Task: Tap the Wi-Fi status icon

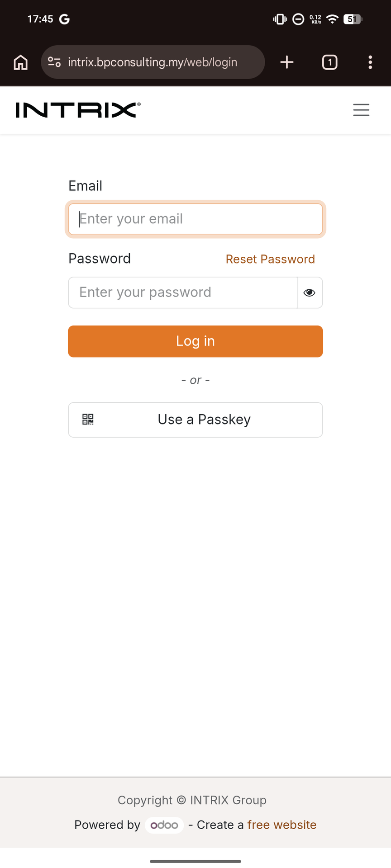Action: 332,19
